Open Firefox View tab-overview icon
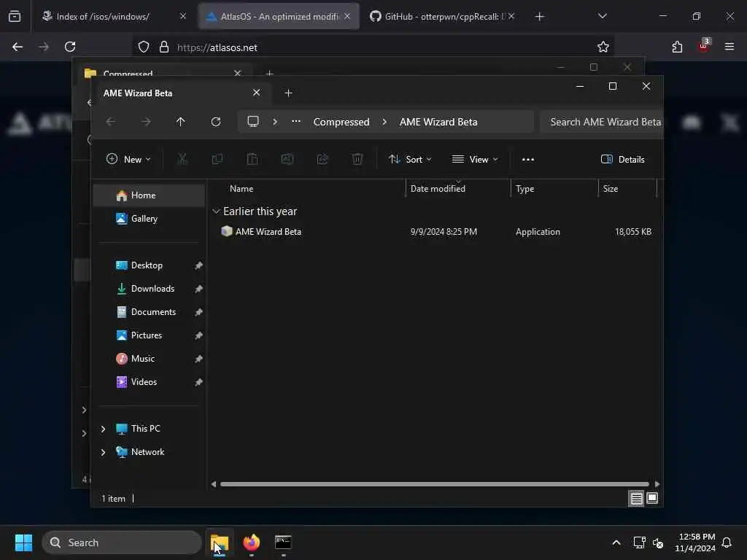Viewport: 747px width, 560px height. (x=15, y=17)
